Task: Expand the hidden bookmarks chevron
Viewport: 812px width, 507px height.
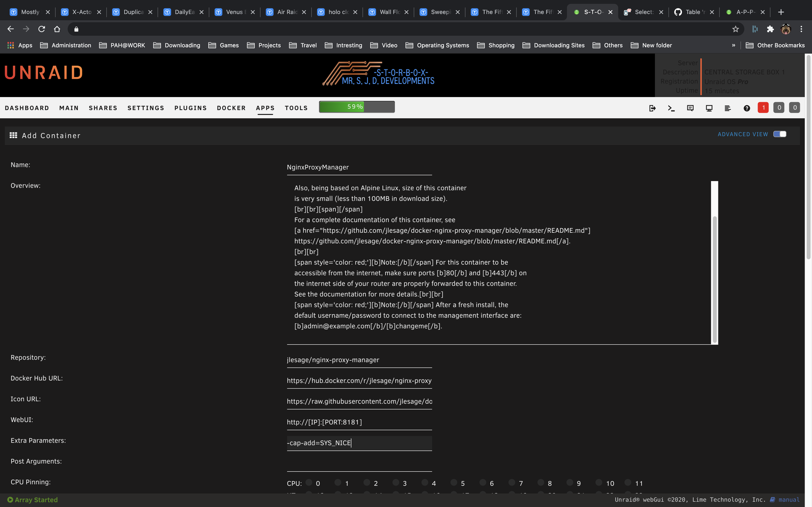Action: click(x=733, y=45)
